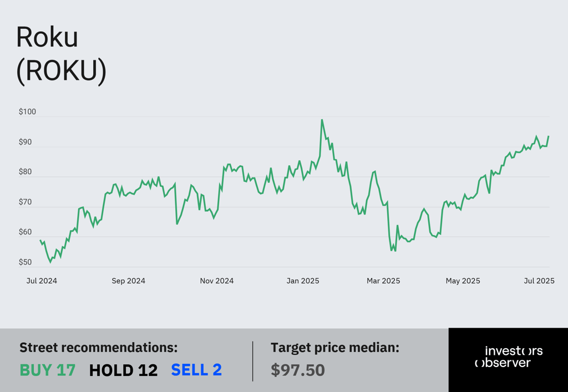The width and height of the screenshot is (568, 392).
Task: Select the SELL 2 recommendation
Action: [x=196, y=370]
